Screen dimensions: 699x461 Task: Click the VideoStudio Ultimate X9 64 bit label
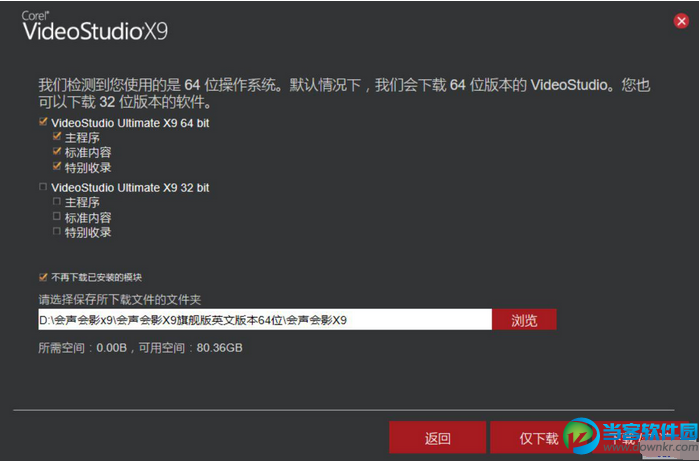pos(130,123)
